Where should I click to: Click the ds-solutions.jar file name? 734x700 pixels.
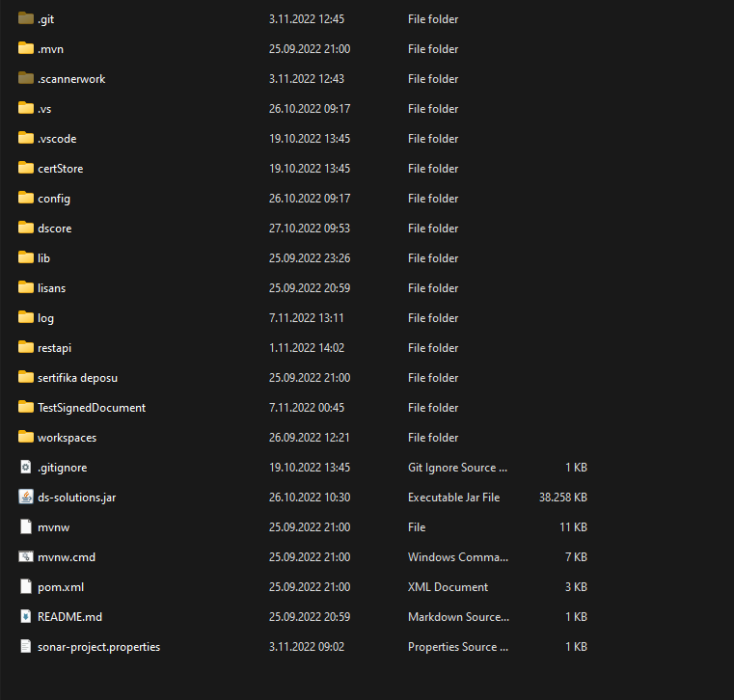pyautogui.click(x=77, y=498)
